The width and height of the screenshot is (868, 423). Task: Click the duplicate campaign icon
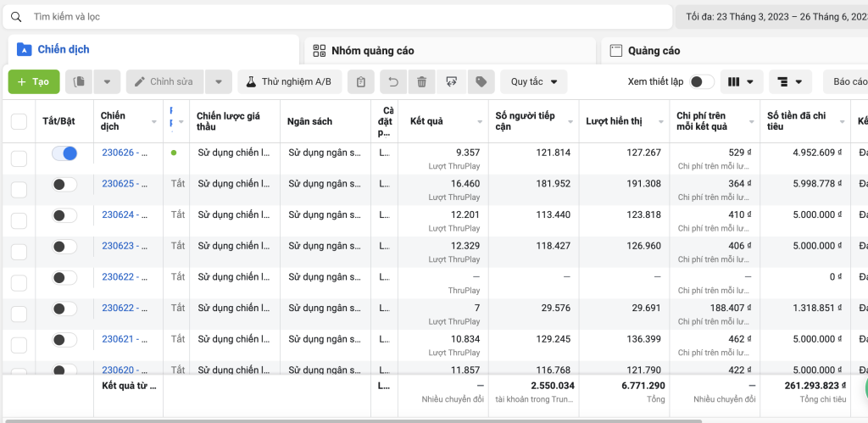[80, 82]
